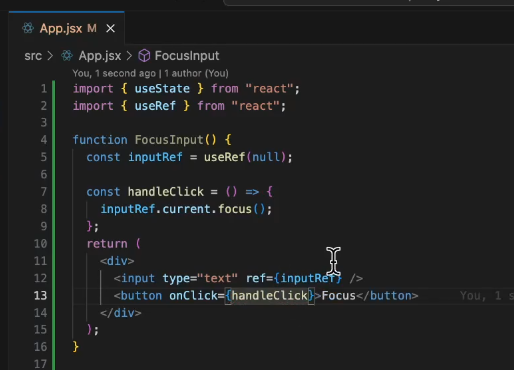The width and height of the screenshot is (514, 370).
Task: Click line number 4 in the gutter
Action: pyautogui.click(x=44, y=140)
